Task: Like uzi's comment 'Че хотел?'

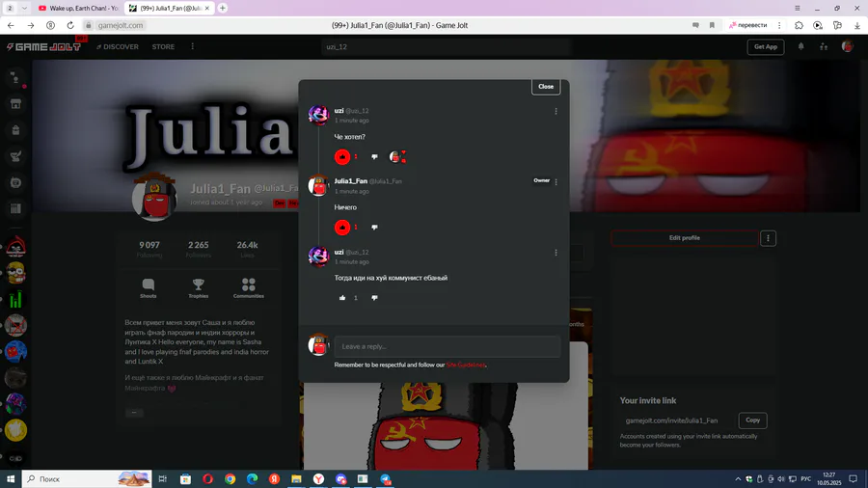Action: pos(342,156)
